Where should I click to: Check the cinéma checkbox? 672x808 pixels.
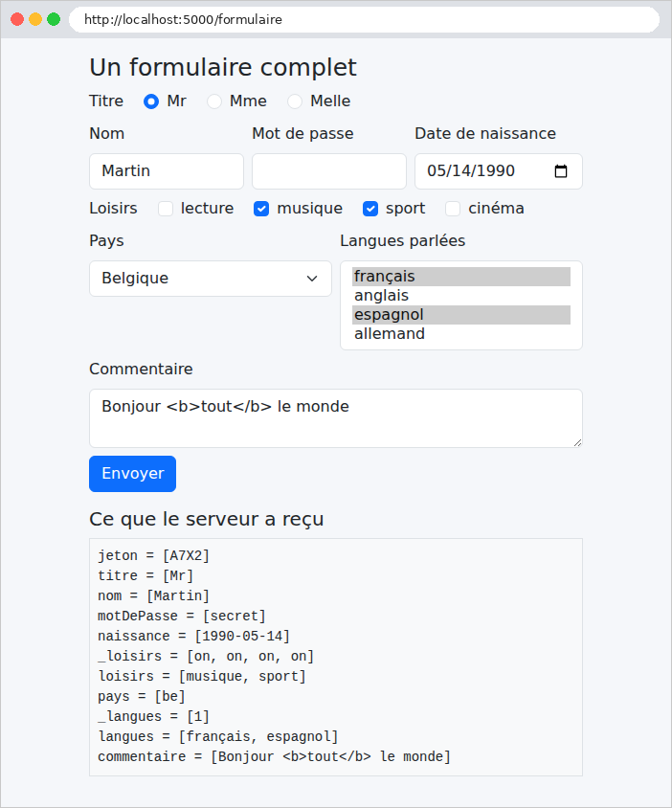coord(453,209)
